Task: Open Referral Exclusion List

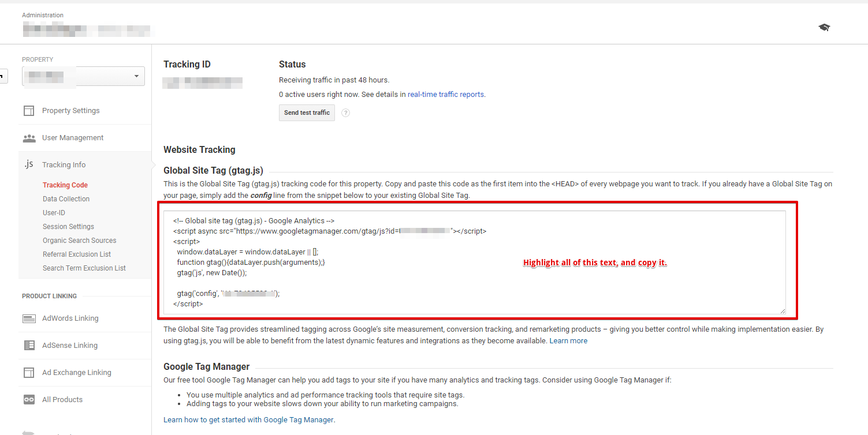Action: 77,254
